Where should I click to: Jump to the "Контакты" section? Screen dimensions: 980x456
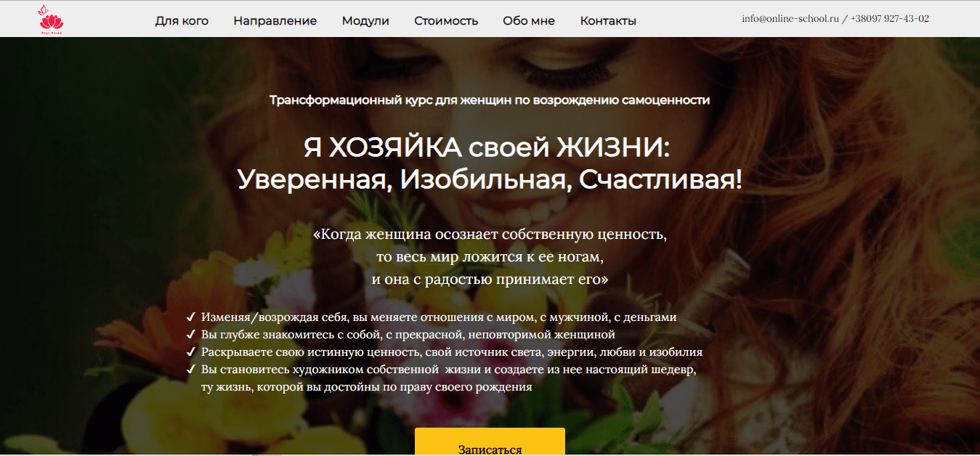pyautogui.click(x=608, y=20)
